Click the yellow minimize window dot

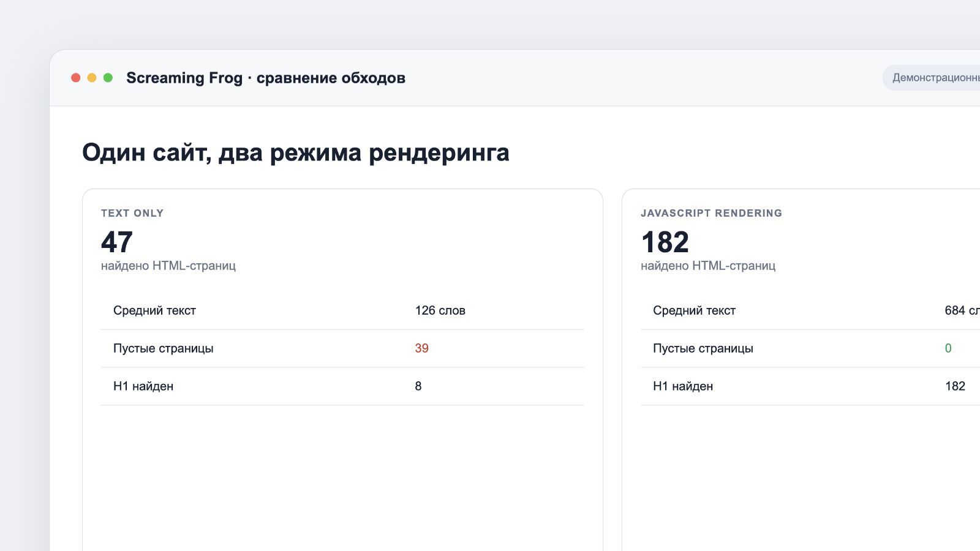point(92,78)
